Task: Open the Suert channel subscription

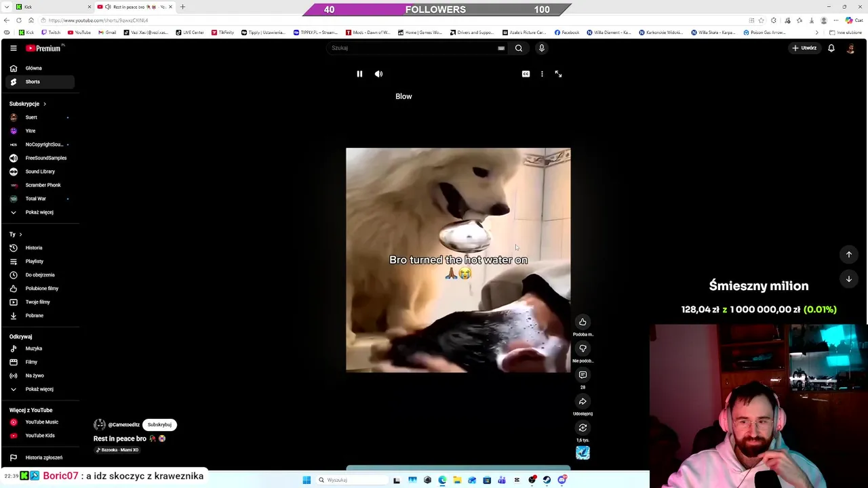Action: [40, 117]
